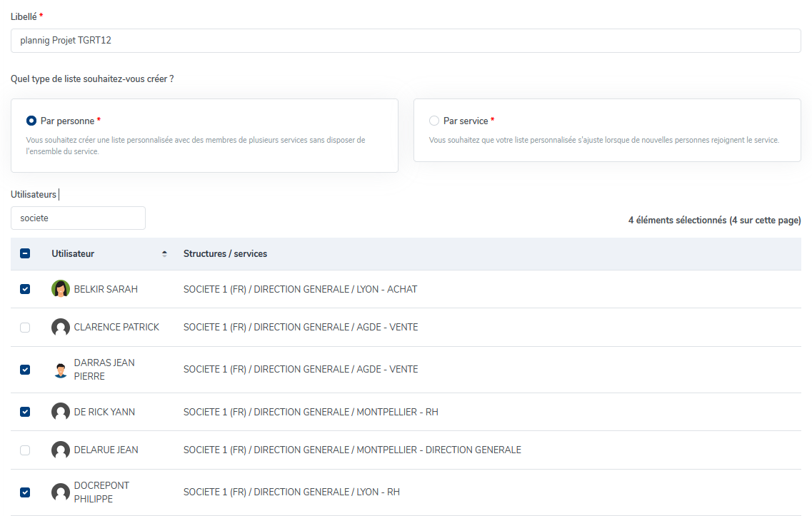Click the Utilisateurs search field containing societe
Viewport: 812px width, 516px height.
click(78, 218)
